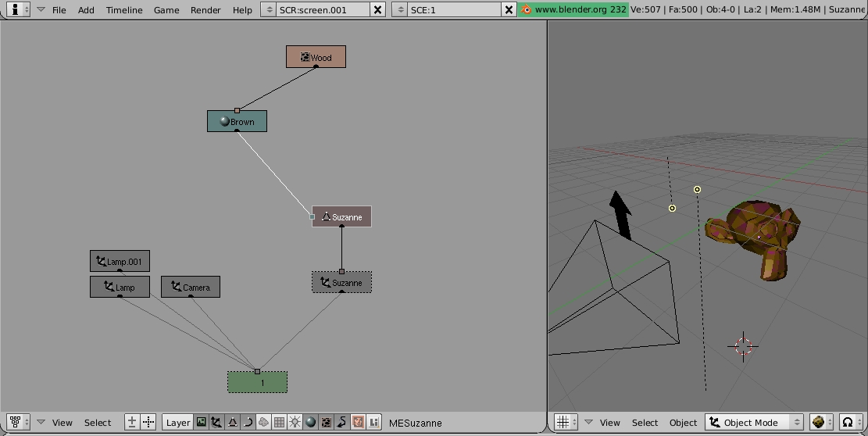Click the Lamp.001 object node icon
The width and height of the screenshot is (868, 436).
[x=101, y=261]
